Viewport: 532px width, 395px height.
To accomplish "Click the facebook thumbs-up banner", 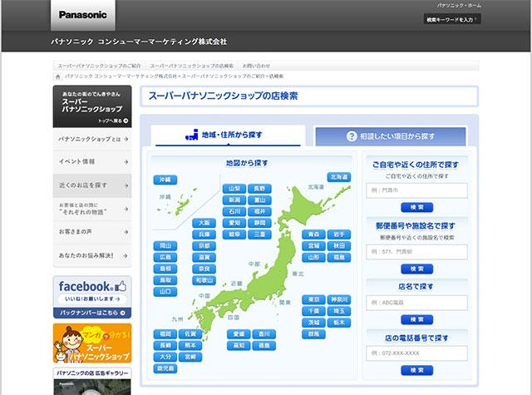I will 92,292.
